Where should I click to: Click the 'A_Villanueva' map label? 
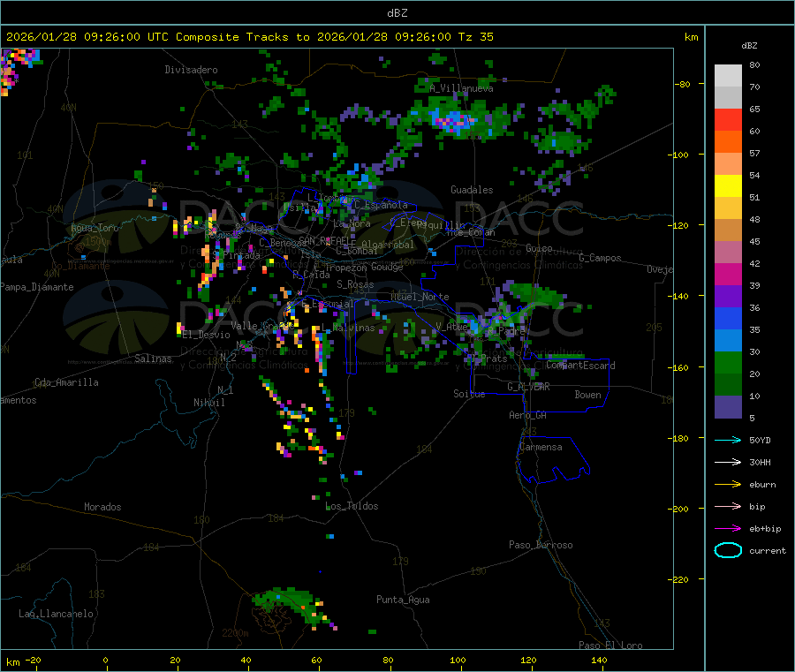point(461,88)
